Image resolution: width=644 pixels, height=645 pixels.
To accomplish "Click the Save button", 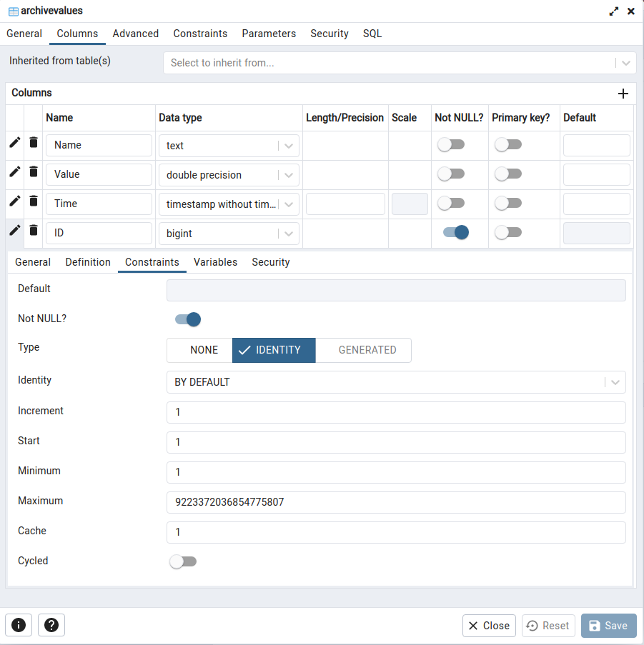I will [608, 626].
